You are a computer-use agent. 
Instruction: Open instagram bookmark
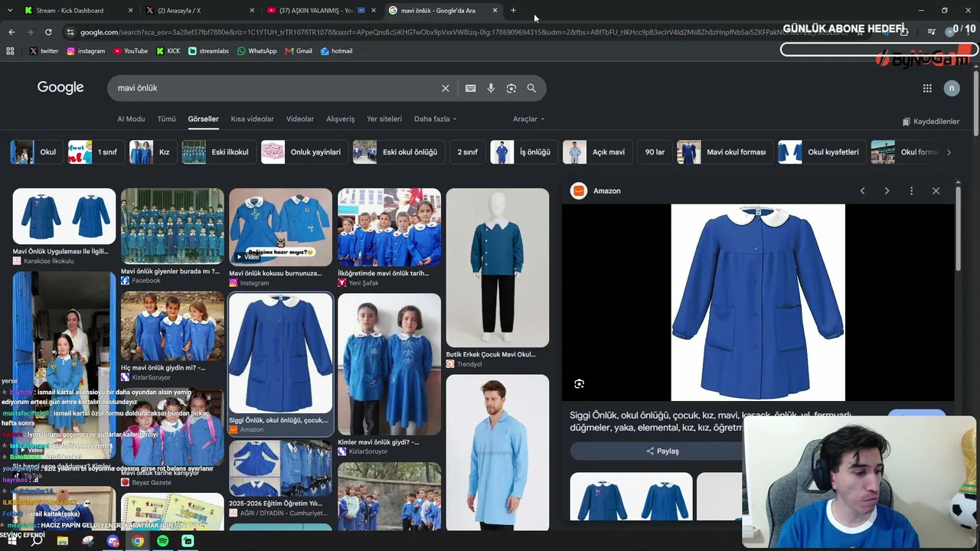[x=86, y=51]
